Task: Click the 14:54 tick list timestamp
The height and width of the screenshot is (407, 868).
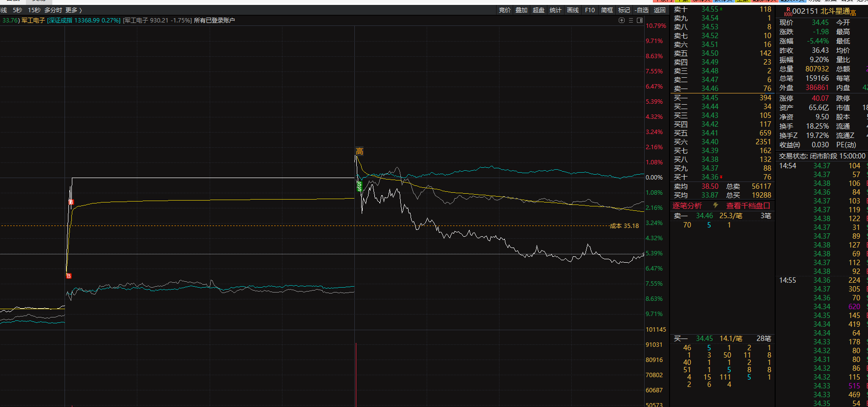Action: coord(787,166)
